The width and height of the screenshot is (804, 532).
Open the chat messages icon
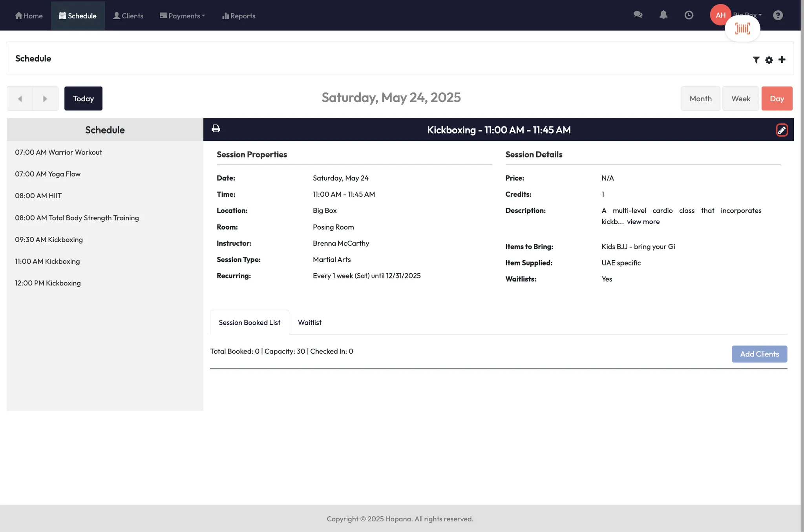tap(638, 15)
